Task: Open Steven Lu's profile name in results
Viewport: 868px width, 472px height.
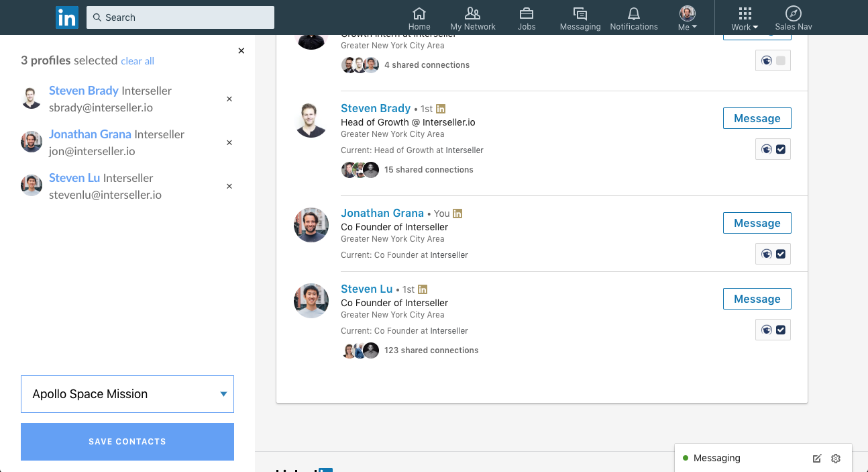Action: pyautogui.click(x=366, y=289)
